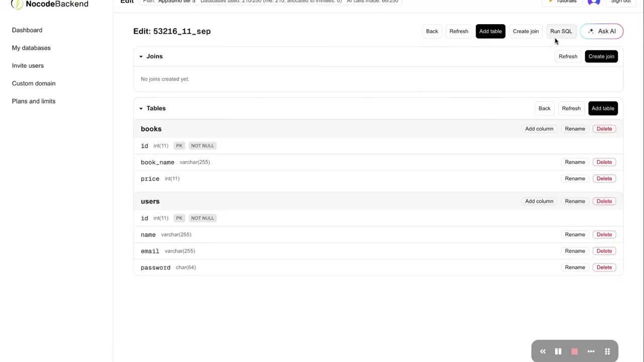Collapse the Joins section
Screen dimensions: 644x362
click(141, 56)
